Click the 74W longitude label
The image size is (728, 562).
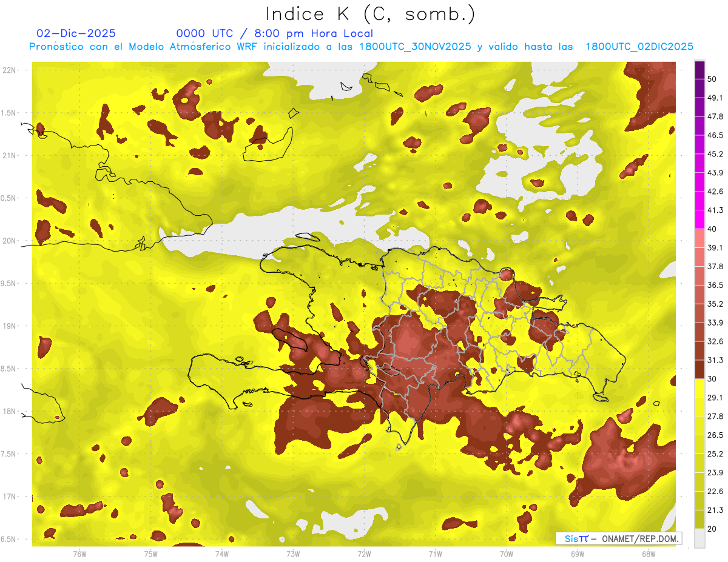(222, 554)
